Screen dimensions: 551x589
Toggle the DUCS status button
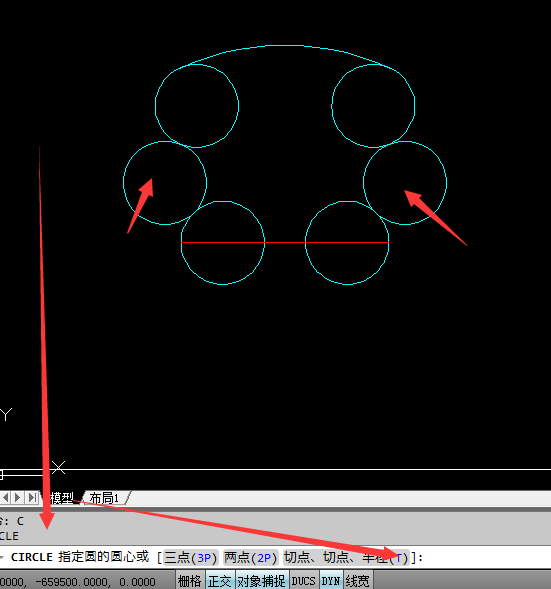click(303, 581)
